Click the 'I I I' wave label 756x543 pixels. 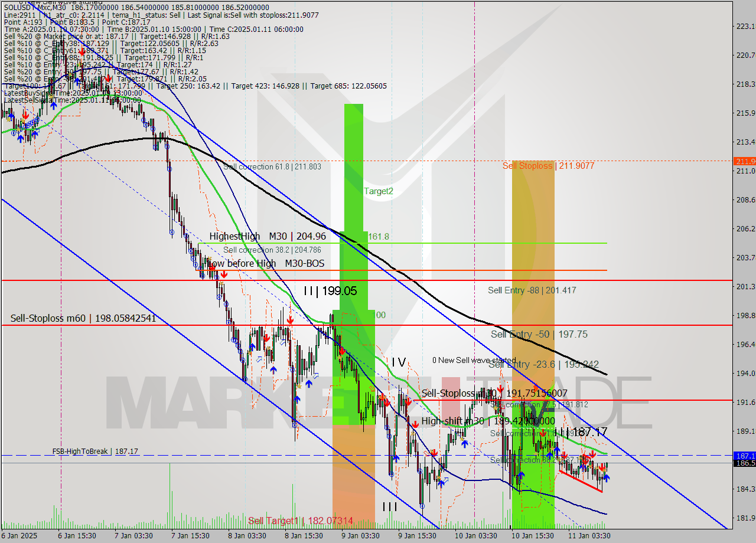[390, 506]
